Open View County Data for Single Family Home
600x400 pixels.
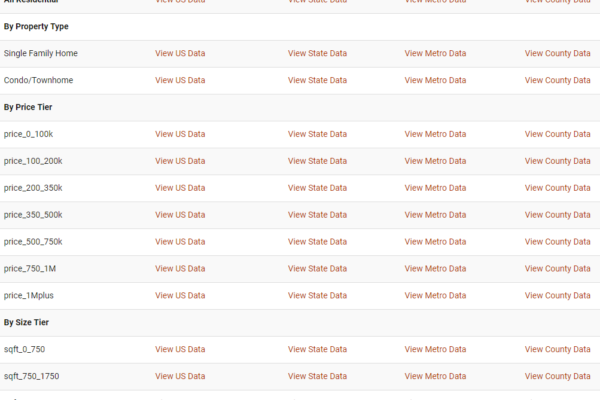(x=558, y=53)
